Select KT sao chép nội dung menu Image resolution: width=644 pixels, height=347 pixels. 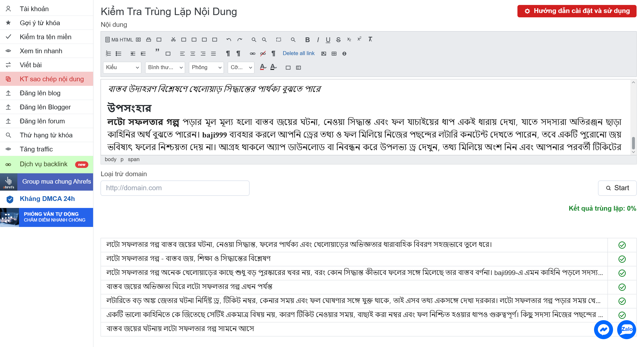pos(46,79)
